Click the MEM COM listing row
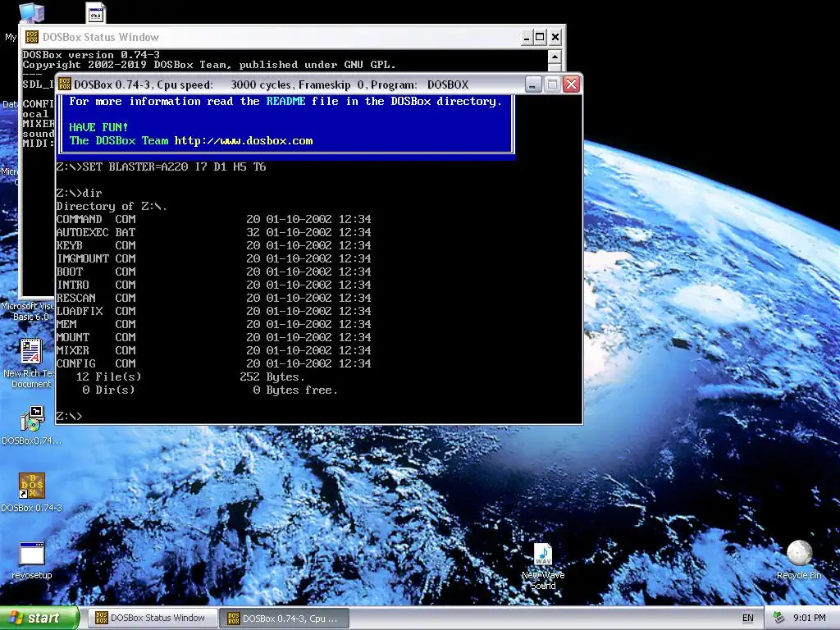 click(x=213, y=324)
